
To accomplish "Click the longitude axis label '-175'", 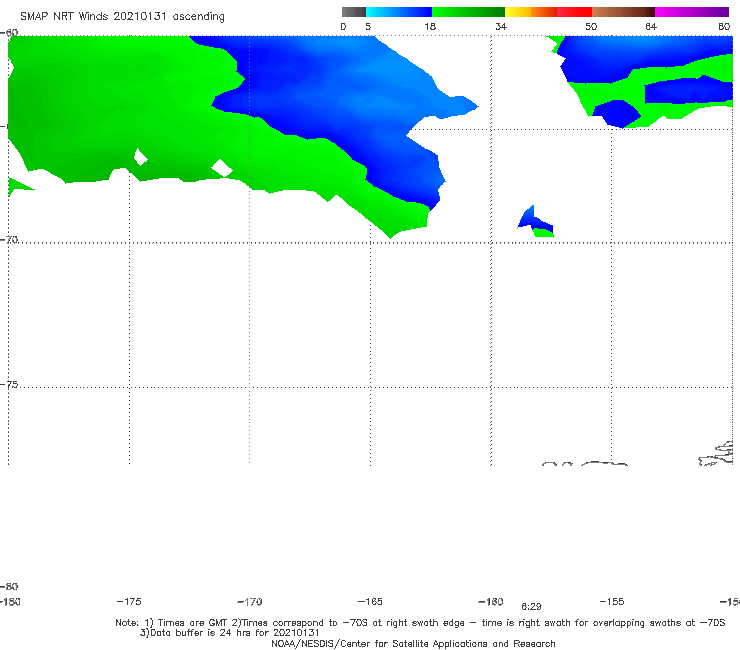I will coord(129,601).
